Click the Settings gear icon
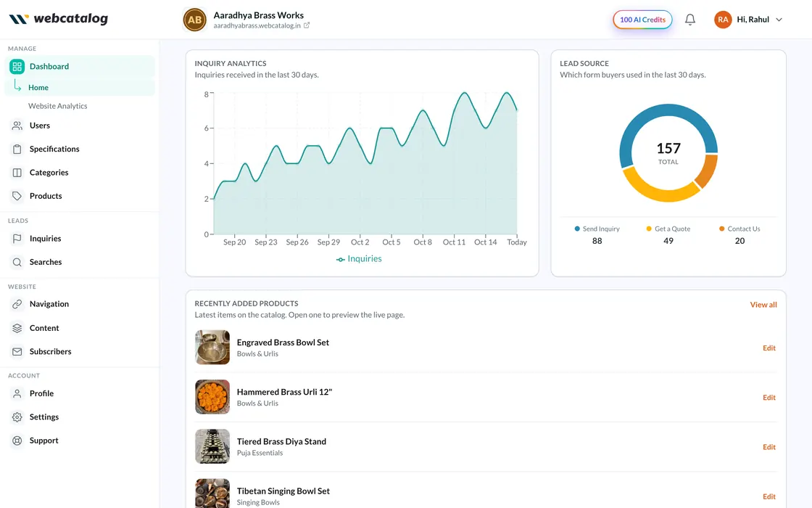Image resolution: width=812 pixels, height=508 pixels. [x=17, y=417]
